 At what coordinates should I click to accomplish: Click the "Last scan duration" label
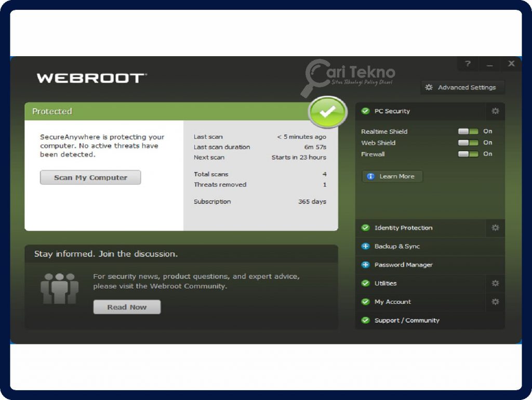[x=221, y=147]
